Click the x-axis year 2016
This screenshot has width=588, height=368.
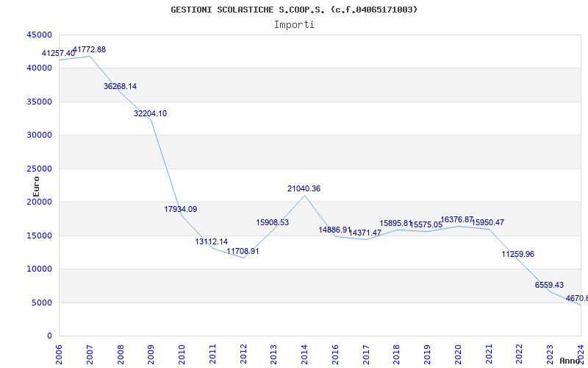[335, 354]
